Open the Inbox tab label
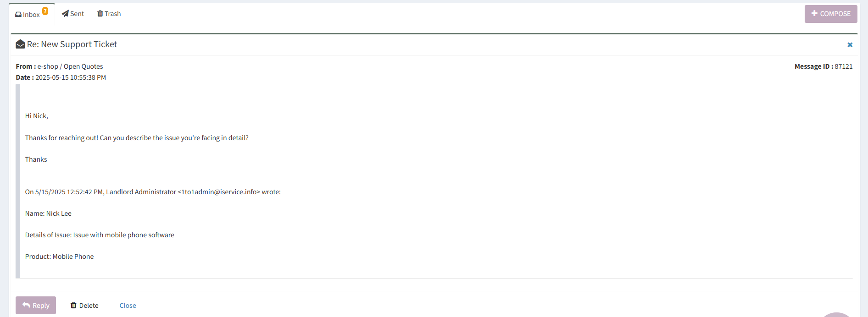 click(31, 15)
